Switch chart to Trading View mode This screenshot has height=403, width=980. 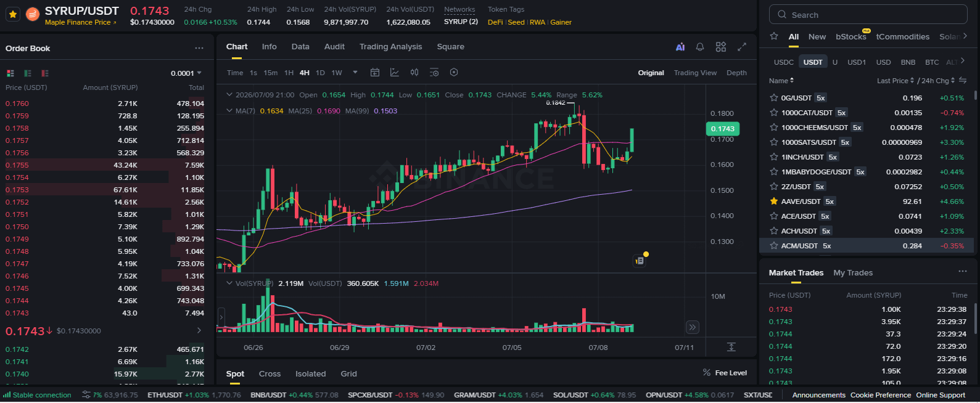click(x=695, y=73)
